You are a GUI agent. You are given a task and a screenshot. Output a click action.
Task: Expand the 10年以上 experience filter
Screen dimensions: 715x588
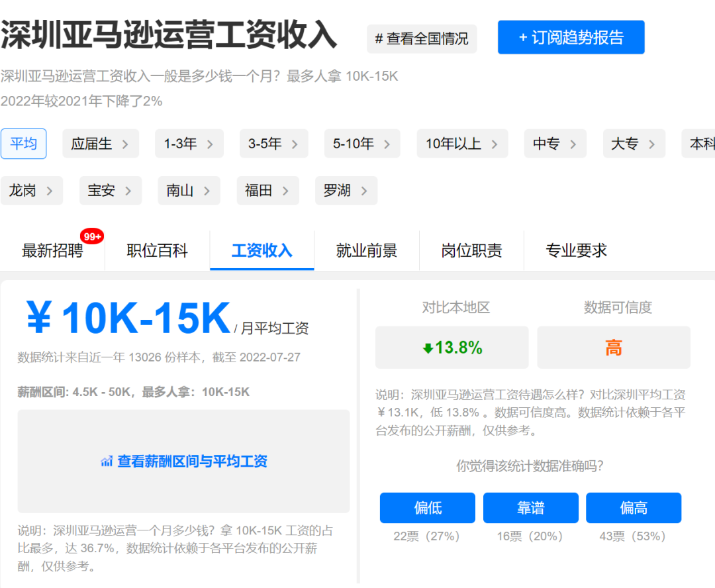(462, 143)
